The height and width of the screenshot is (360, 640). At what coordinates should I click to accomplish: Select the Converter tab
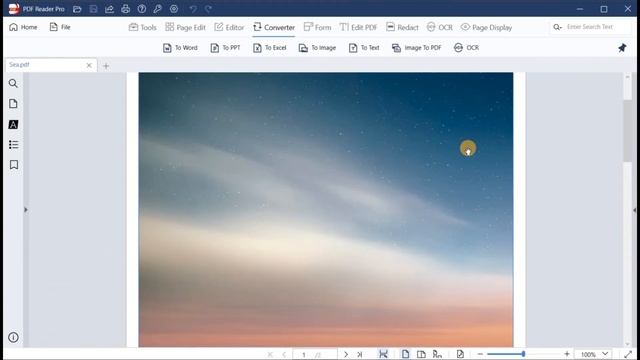tap(274, 27)
